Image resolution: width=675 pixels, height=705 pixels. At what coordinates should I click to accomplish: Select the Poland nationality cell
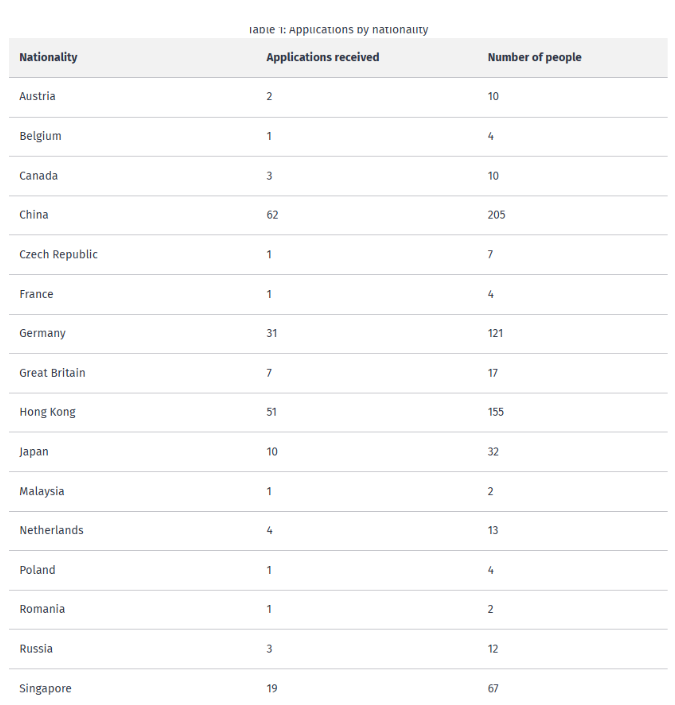click(37, 570)
